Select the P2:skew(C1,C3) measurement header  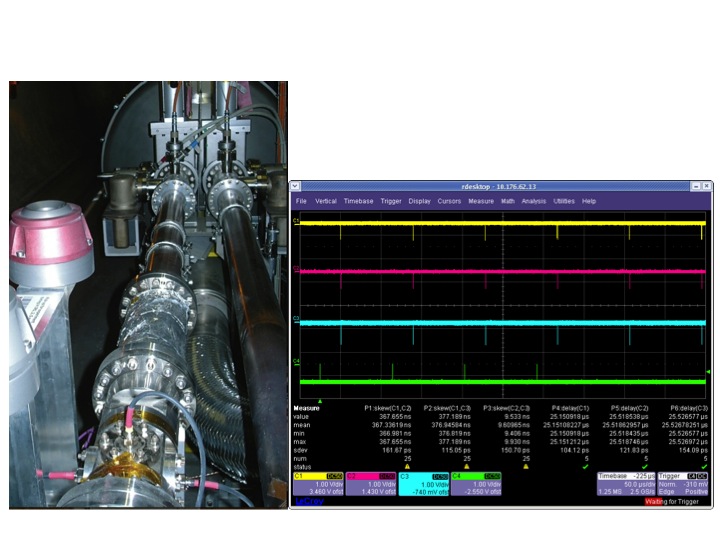447,408
